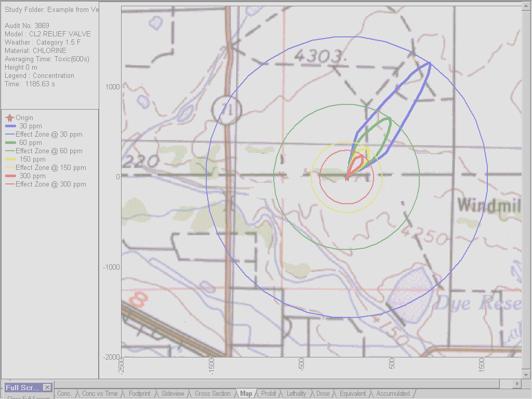Click the vertical scrollbar down arrow
The height and width of the screenshot is (399, 532).
tap(526, 375)
